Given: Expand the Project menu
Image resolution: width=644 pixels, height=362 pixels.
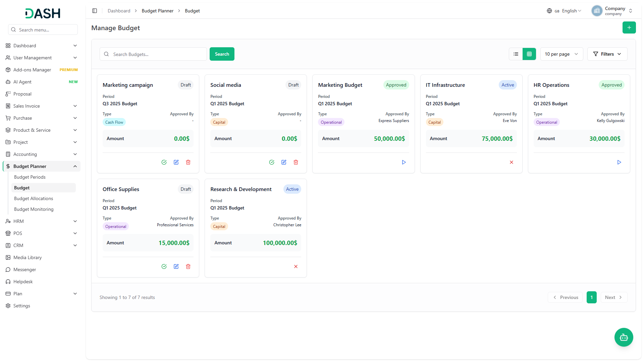Looking at the screenshot, I should 42,142.
